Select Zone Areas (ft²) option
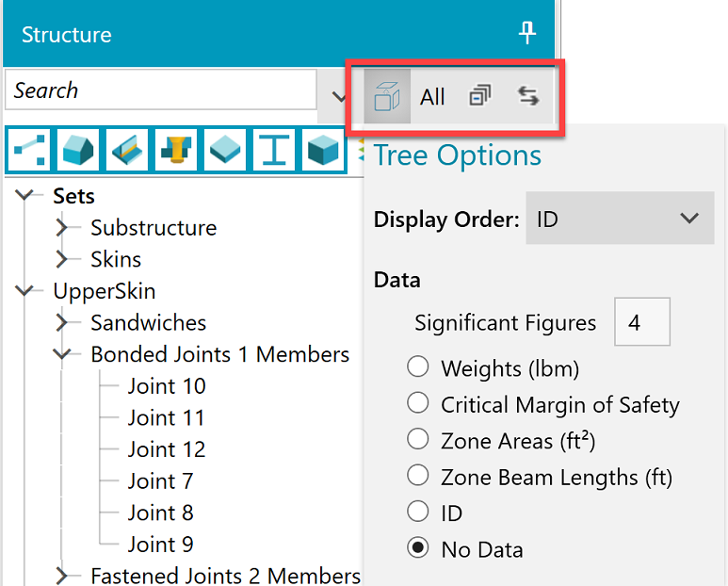728x586 pixels. pyautogui.click(x=418, y=439)
